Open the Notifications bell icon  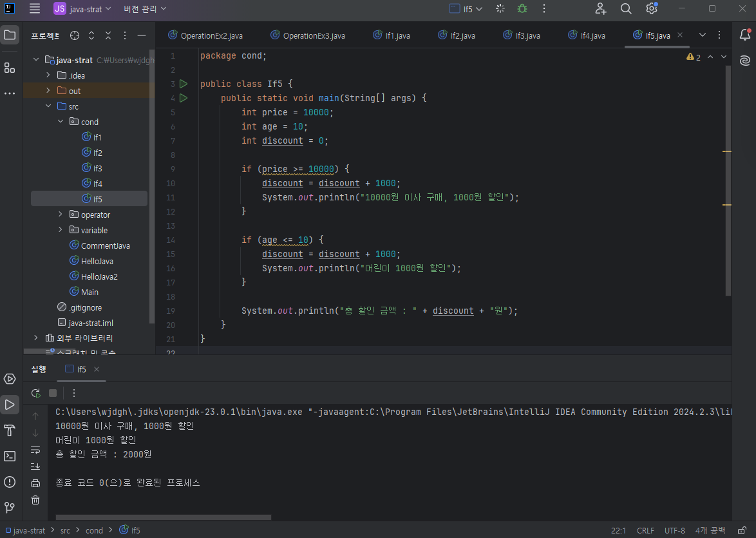click(x=744, y=35)
